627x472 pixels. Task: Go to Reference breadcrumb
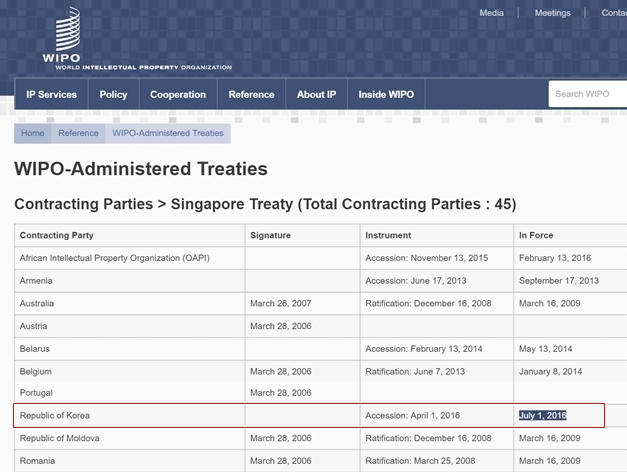pyautogui.click(x=78, y=133)
